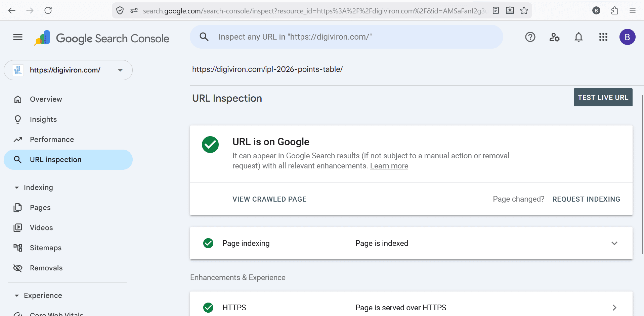
Task: Click the 'Page changed?' text
Action: (518, 199)
